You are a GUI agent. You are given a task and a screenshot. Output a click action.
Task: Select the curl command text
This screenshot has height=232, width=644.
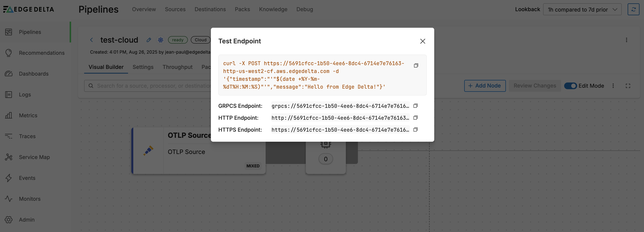313,75
